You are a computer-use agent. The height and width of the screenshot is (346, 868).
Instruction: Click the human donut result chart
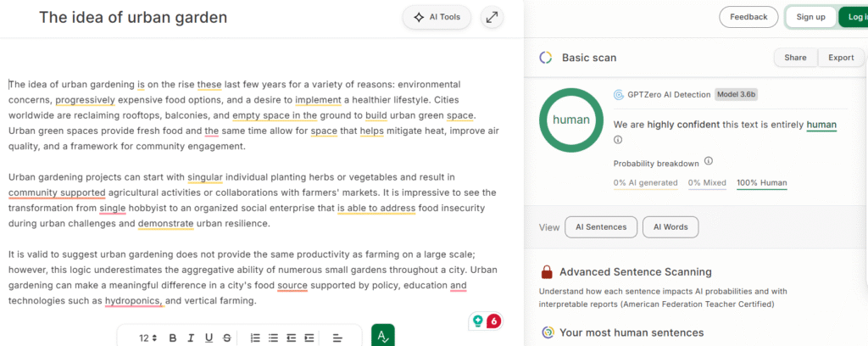tap(571, 120)
